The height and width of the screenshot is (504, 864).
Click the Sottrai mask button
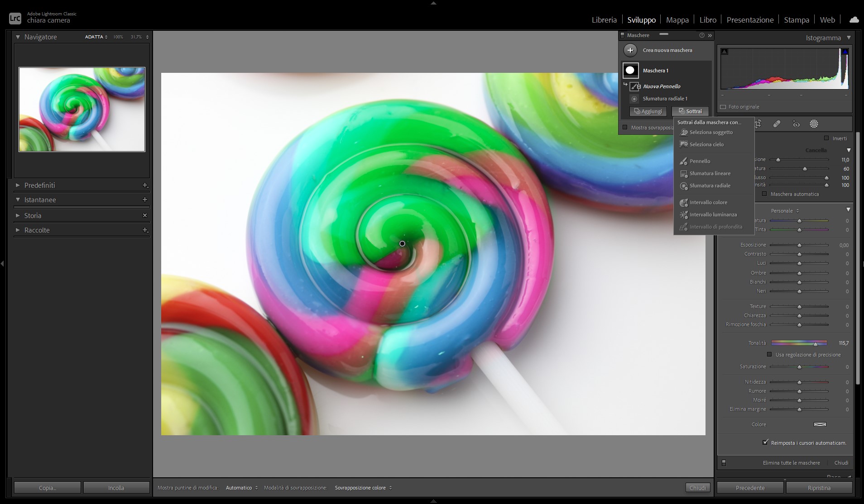[690, 111]
